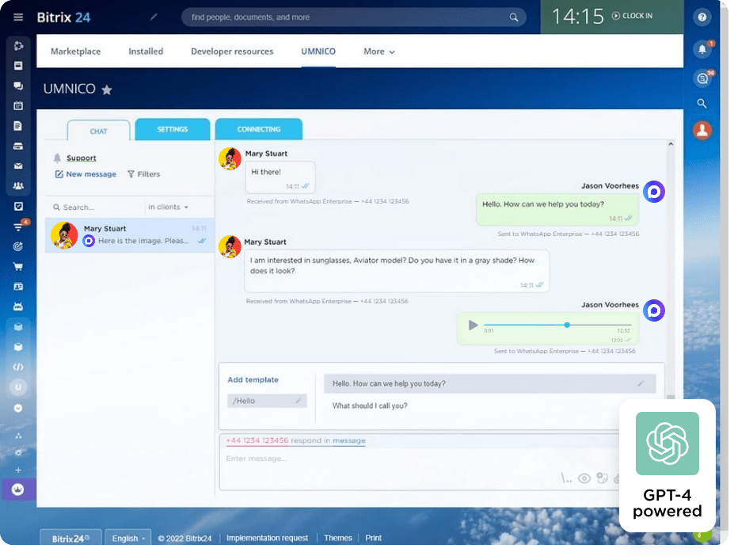Switch to the SETTINGS tab

point(172,128)
